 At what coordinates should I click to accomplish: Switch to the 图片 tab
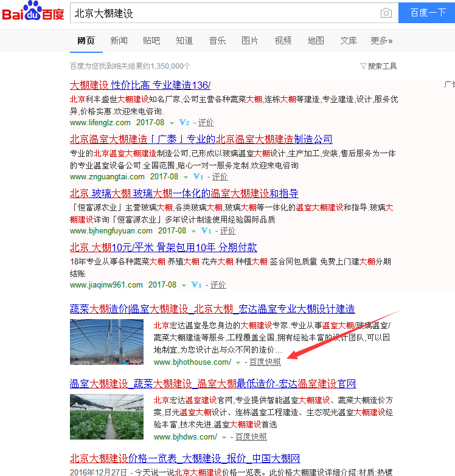click(250, 41)
